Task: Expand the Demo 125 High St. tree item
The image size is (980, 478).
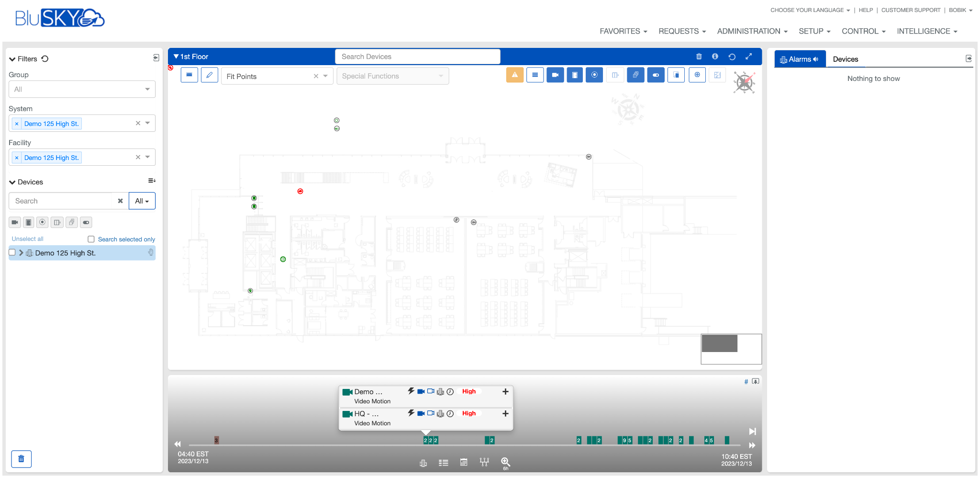Action: tap(21, 253)
